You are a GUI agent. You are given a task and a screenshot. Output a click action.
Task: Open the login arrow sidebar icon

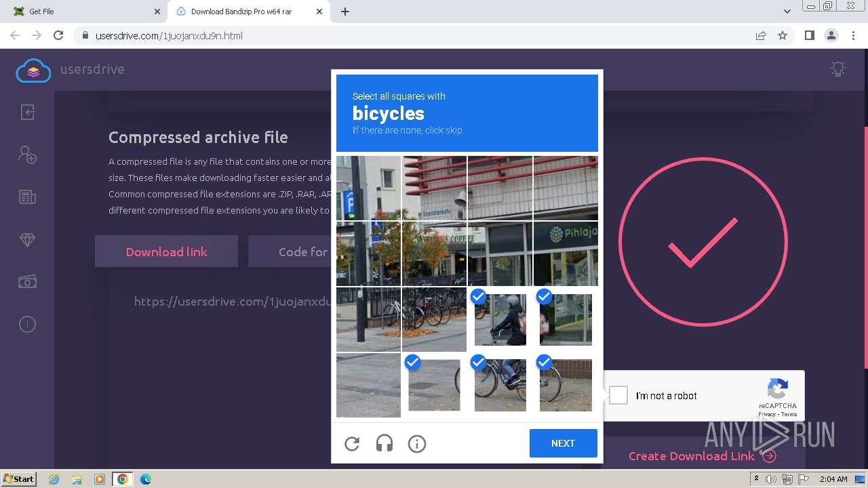(27, 112)
